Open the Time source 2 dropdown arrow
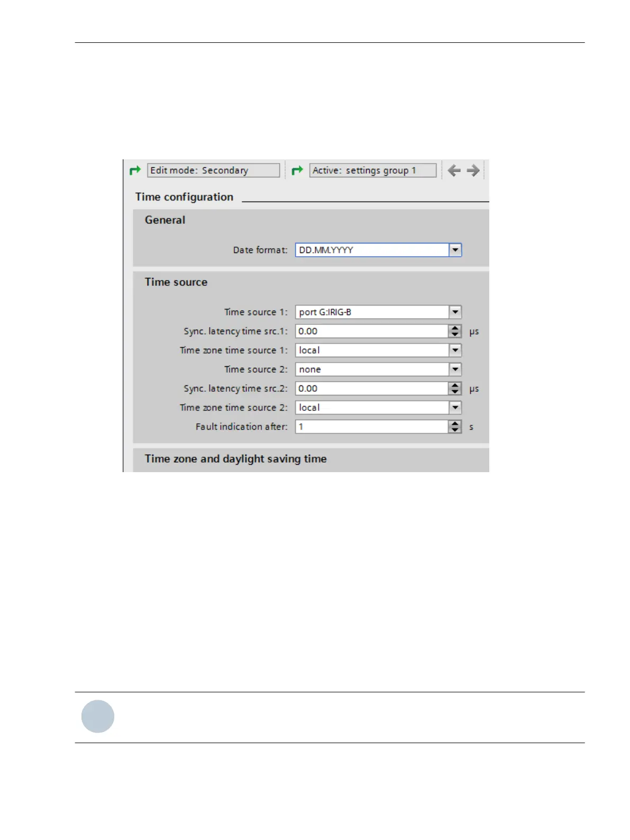 (455, 369)
